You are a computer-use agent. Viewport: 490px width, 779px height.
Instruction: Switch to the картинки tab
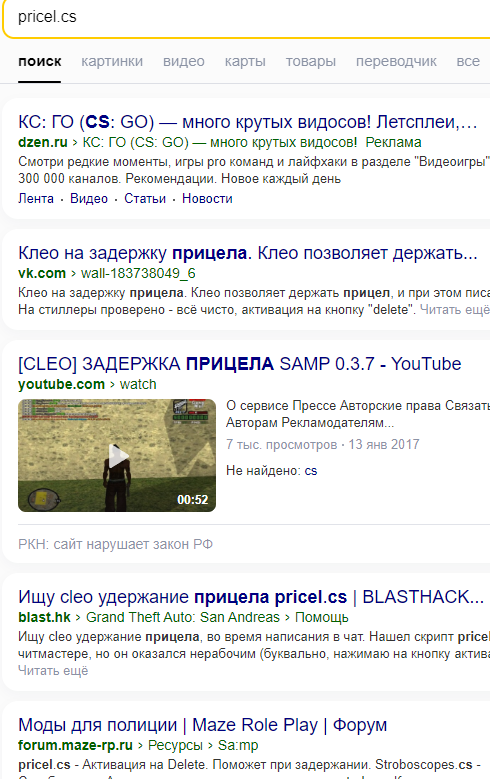tap(112, 61)
